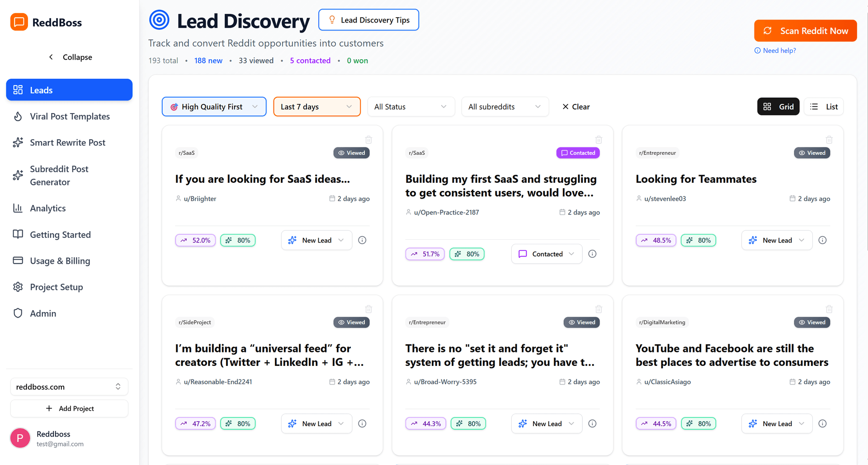
Task: Click the Getting Started book icon
Action: click(18, 234)
